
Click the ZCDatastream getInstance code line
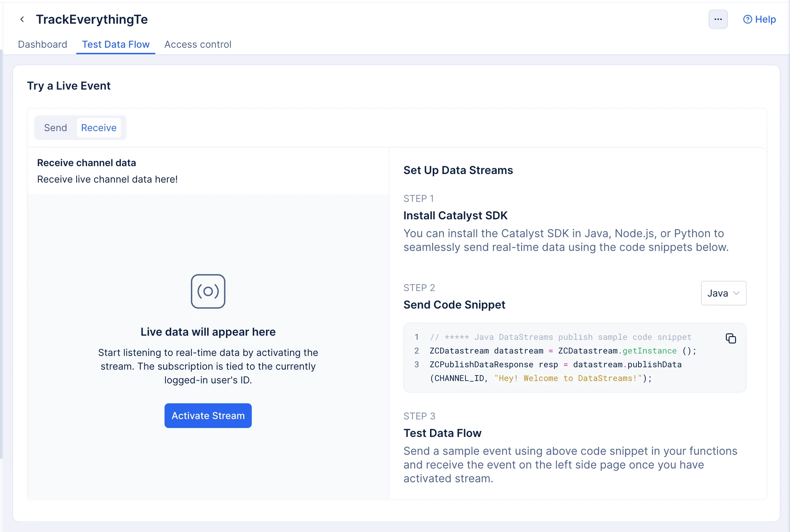563,351
